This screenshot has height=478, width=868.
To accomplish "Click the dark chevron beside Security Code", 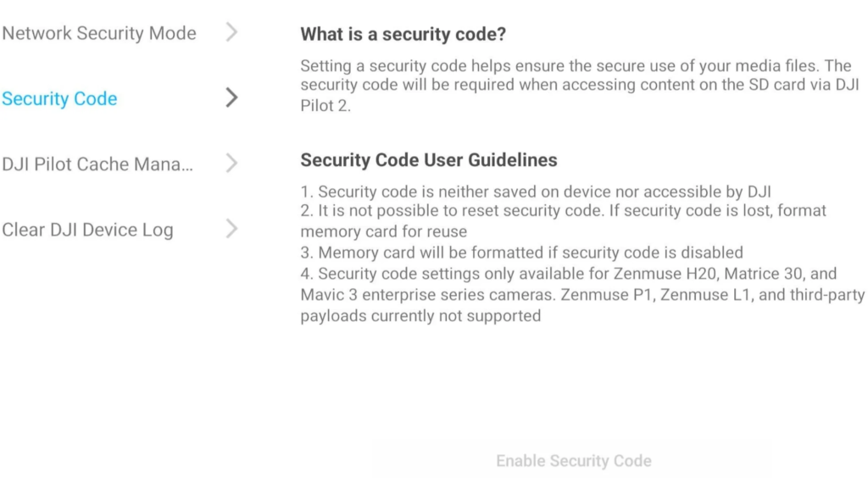I will coord(232,98).
